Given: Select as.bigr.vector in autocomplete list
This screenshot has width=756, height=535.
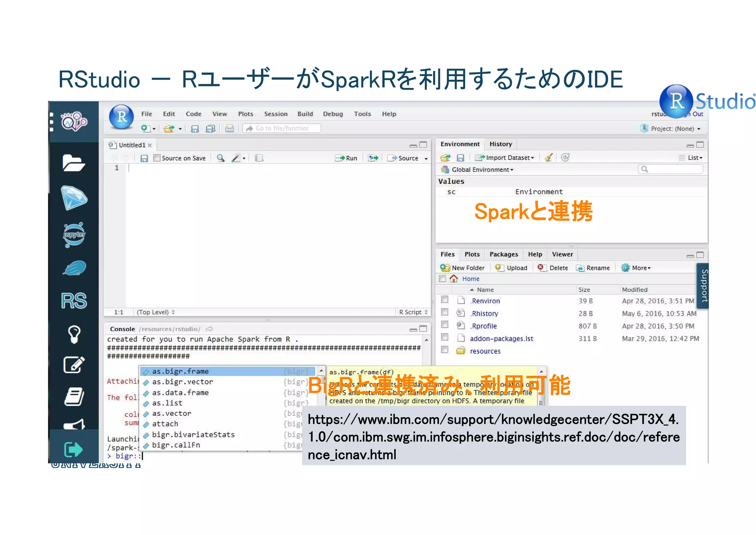Looking at the screenshot, I should tap(228, 382).
